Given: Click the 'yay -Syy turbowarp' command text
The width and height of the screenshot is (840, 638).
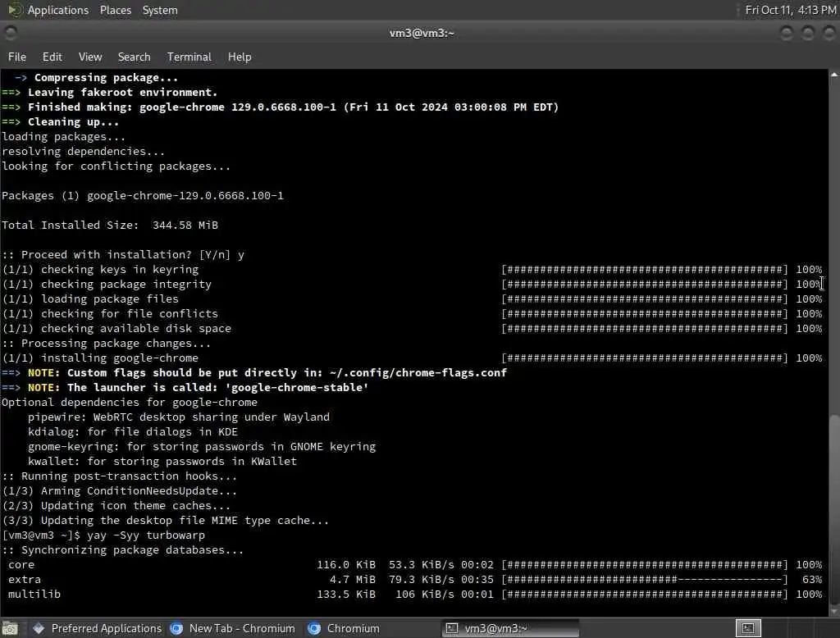Looking at the screenshot, I should tap(146, 535).
